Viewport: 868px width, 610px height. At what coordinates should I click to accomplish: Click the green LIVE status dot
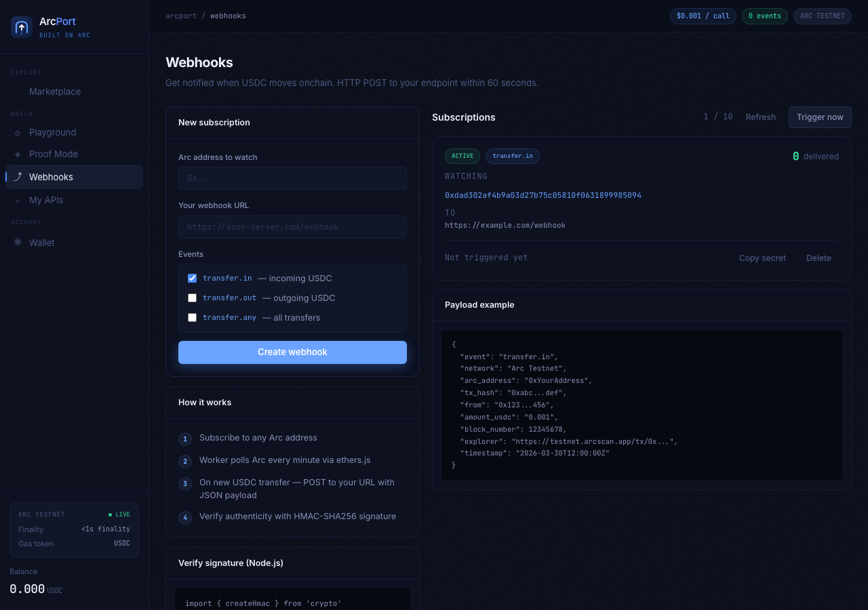tap(111, 514)
